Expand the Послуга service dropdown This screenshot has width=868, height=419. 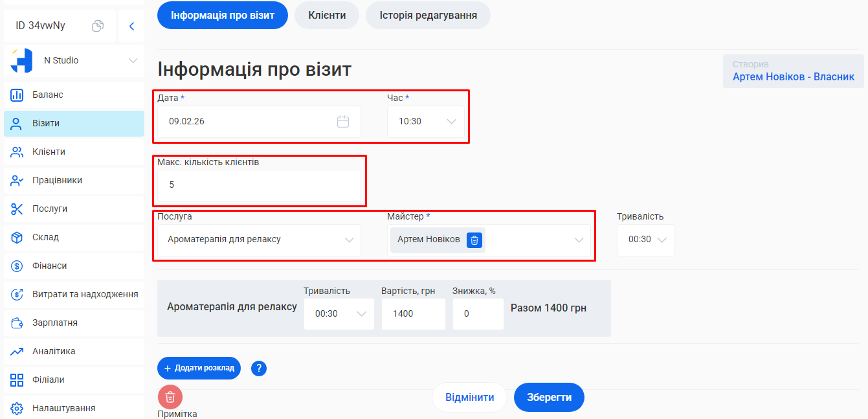click(x=350, y=240)
